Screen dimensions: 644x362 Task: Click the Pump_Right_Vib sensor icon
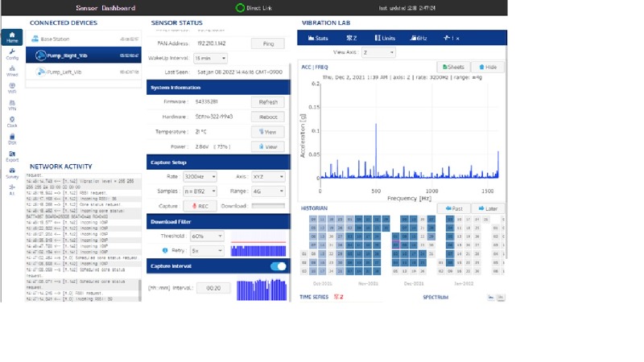(40, 55)
